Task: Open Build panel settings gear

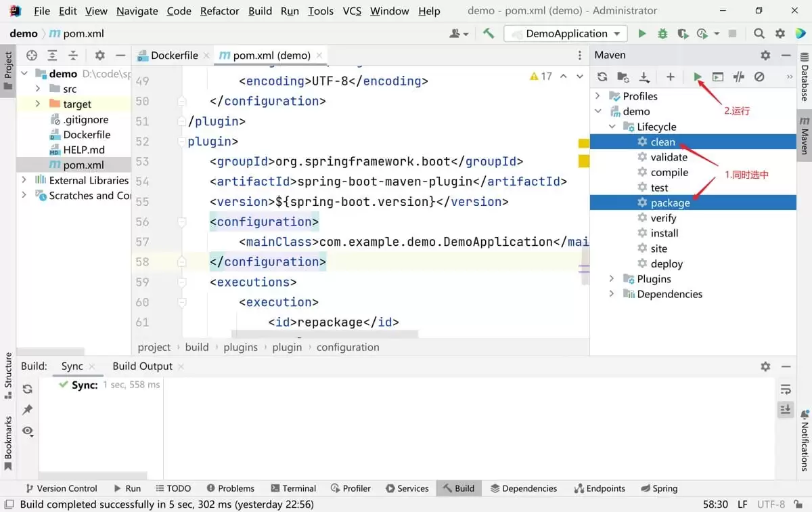Action: tap(765, 366)
